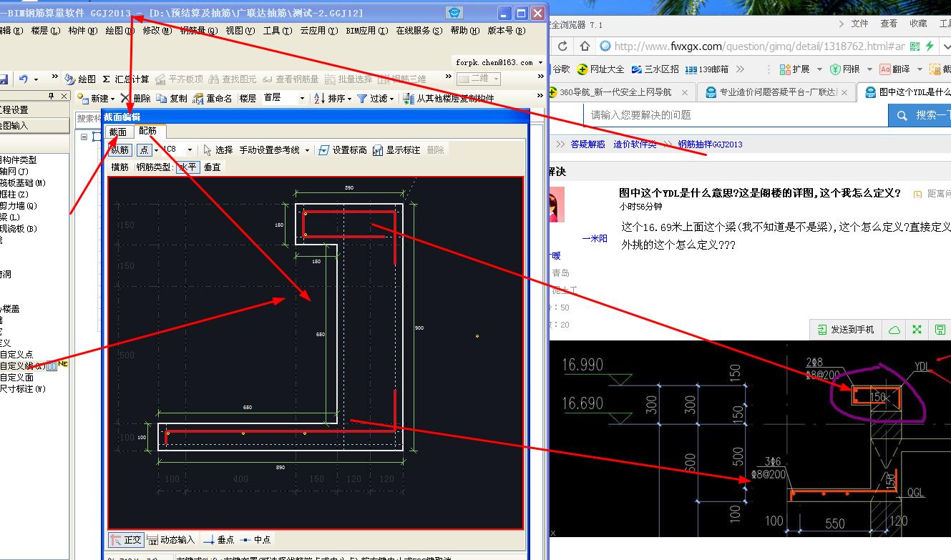The height and width of the screenshot is (560, 951).
Task: Switch to the 配筋 tab
Action: coord(148,131)
